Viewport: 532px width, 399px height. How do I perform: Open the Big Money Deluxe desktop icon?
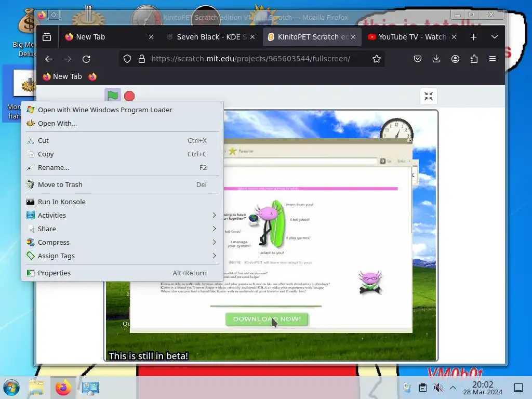pyautogui.click(x=26, y=33)
